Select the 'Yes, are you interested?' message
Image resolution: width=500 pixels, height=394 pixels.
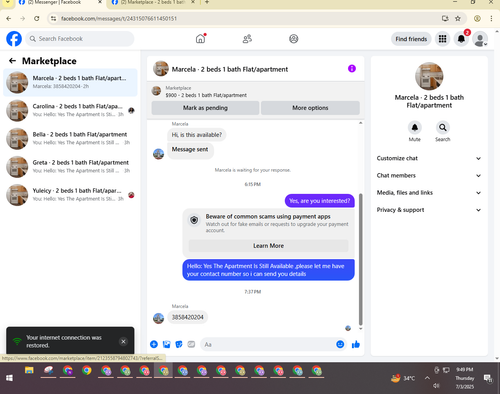coord(319,201)
